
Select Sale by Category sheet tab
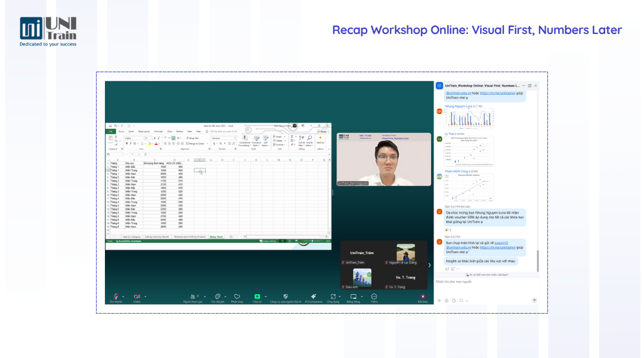(x=131, y=237)
